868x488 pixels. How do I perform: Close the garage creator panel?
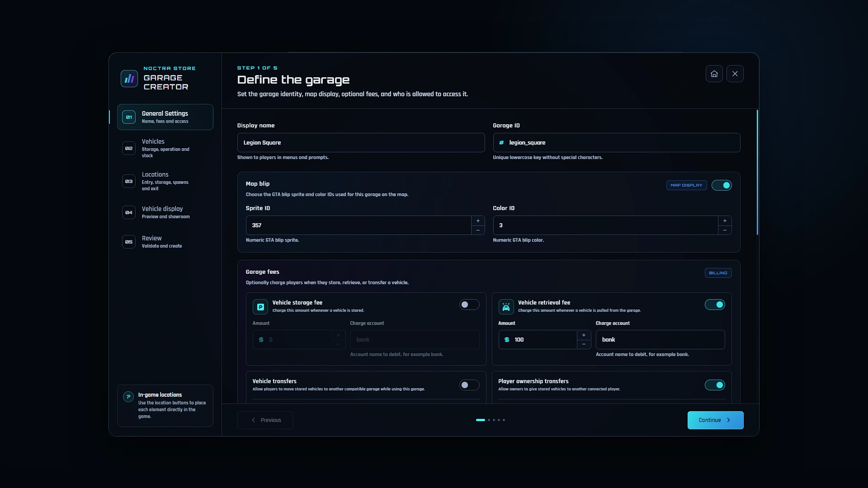(735, 74)
